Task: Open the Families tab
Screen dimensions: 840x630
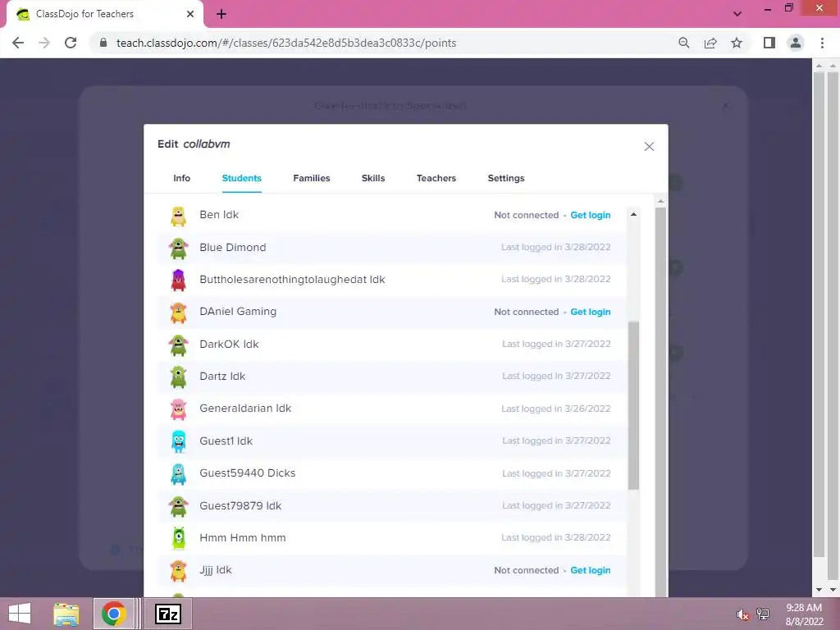Action: [311, 178]
